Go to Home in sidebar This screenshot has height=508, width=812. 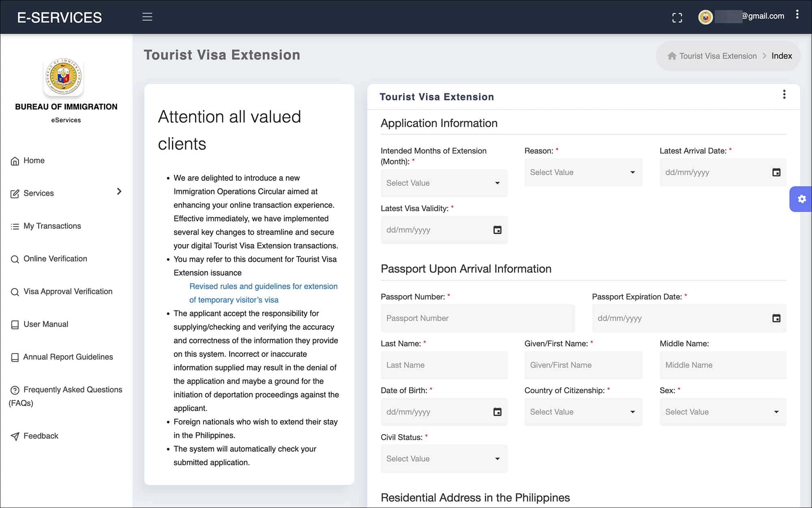(28, 161)
